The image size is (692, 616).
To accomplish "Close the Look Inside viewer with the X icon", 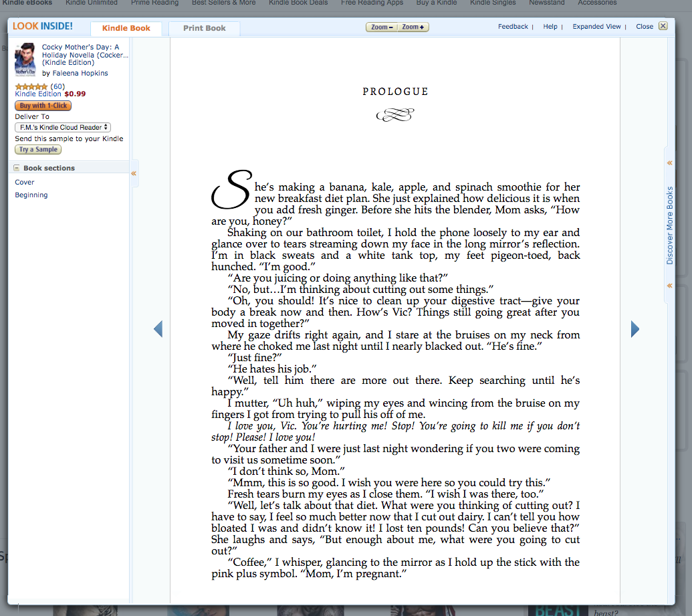I will tap(663, 26).
